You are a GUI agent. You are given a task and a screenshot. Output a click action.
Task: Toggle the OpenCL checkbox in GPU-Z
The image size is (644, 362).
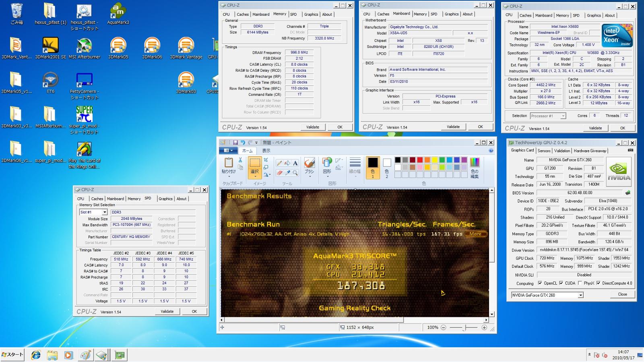click(x=540, y=283)
